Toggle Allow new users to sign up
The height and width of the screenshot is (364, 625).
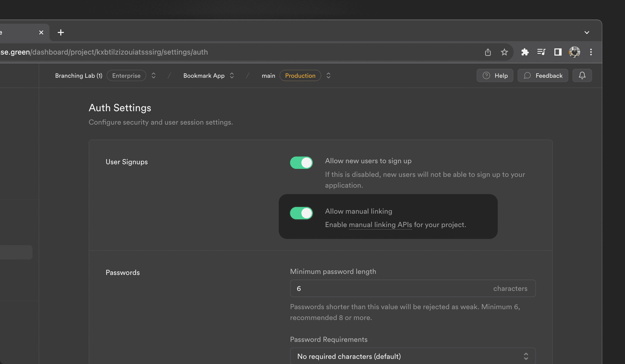coord(301,163)
